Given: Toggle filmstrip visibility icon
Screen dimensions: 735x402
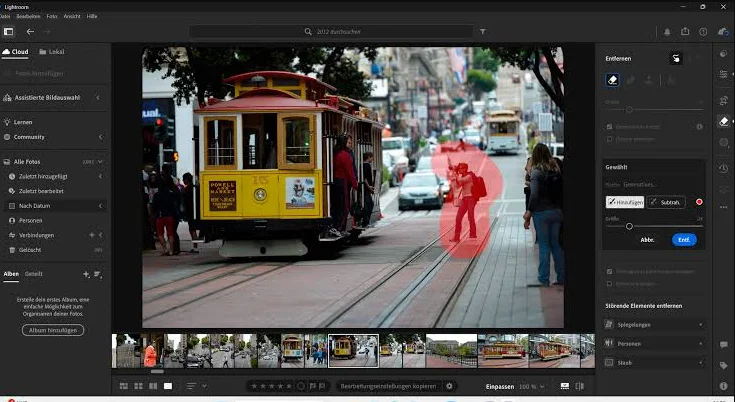Looking at the screenshot, I should pyautogui.click(x=565, y=386).
